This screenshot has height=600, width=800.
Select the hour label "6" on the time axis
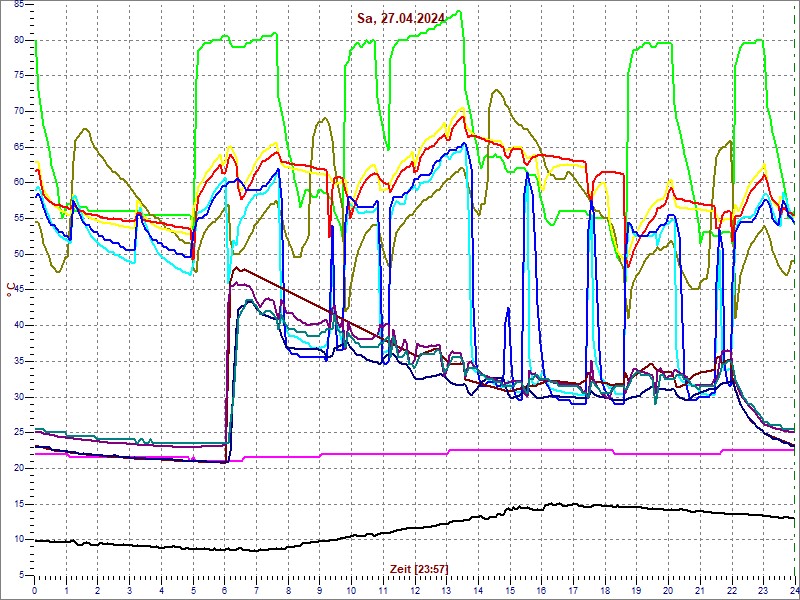(x=225, y=590)
